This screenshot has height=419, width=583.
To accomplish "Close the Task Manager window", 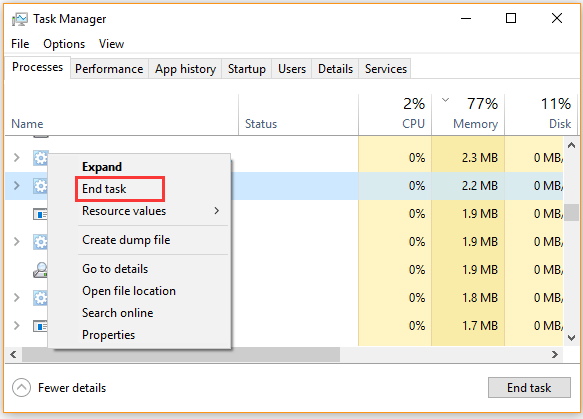I will (x=557, y=18).
